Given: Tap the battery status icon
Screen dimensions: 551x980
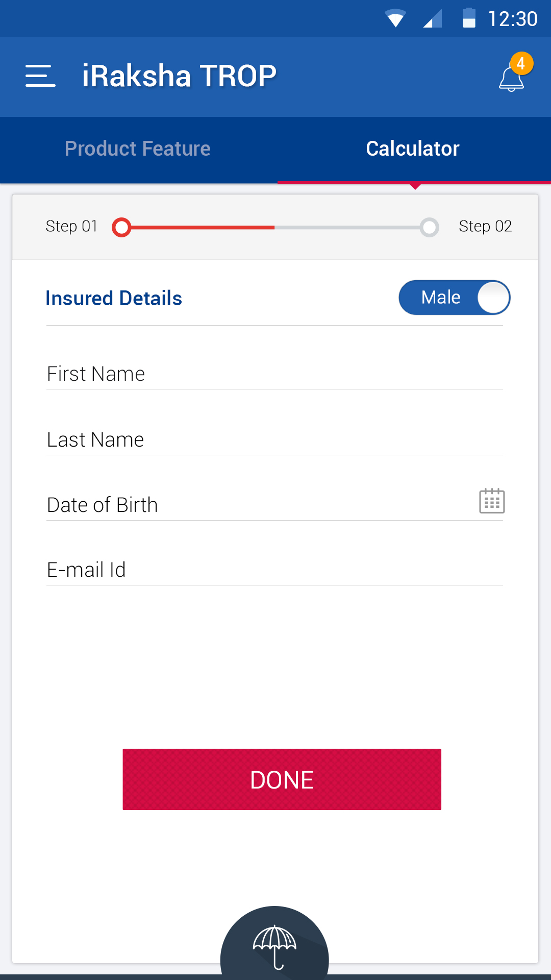Looking at the screenshot, I should pos(469,18).
